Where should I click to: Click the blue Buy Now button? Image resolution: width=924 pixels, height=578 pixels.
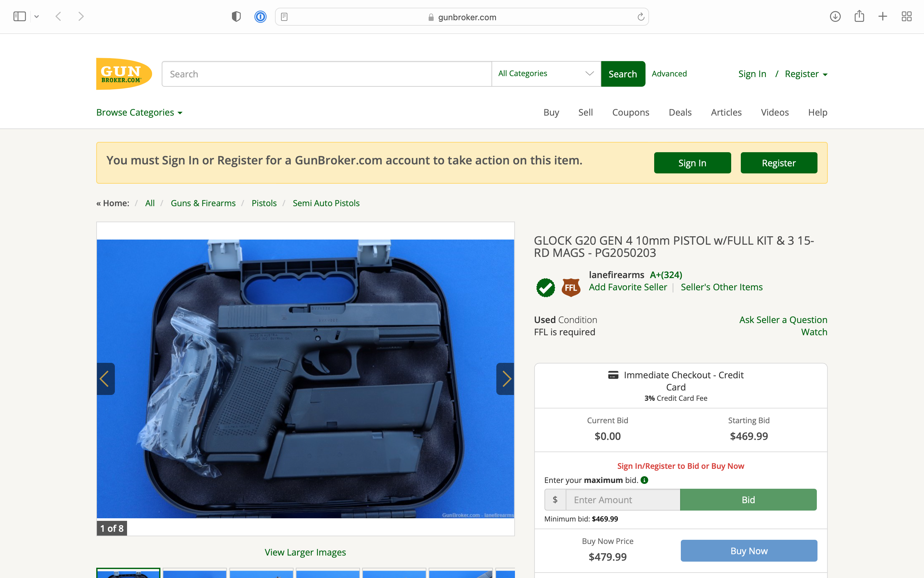coord(749,550)
